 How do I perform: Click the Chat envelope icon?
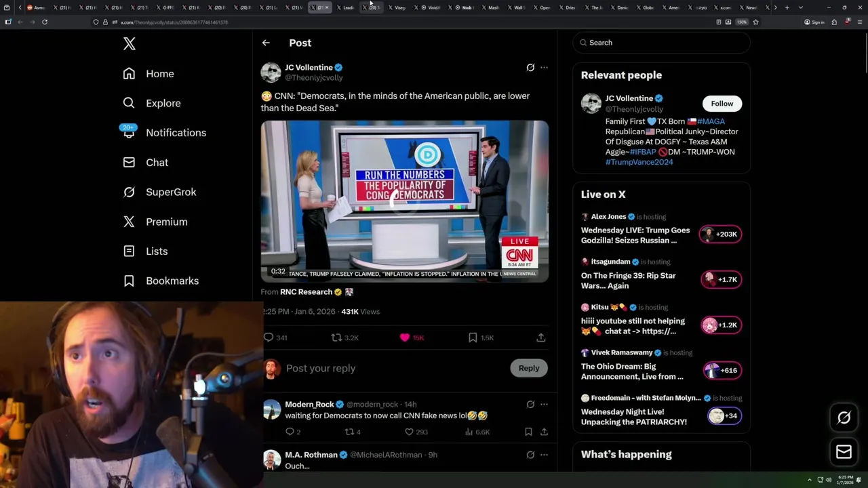129,163
